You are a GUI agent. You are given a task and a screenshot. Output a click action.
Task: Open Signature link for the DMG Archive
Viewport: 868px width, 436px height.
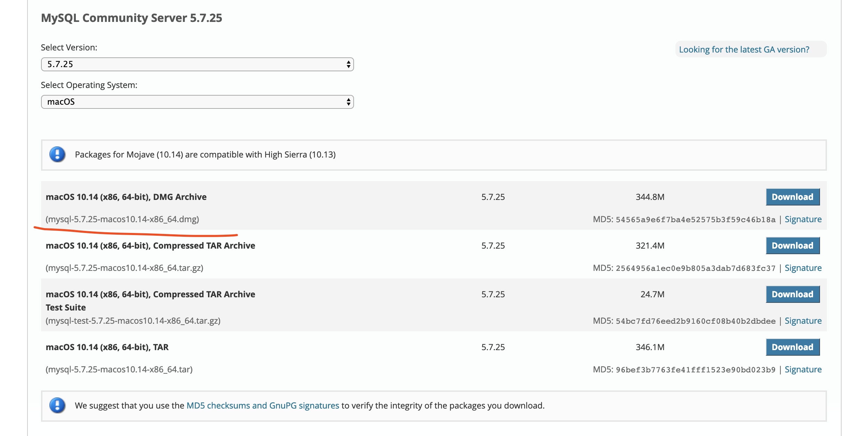pyautogui.click(x=803, y=219)
